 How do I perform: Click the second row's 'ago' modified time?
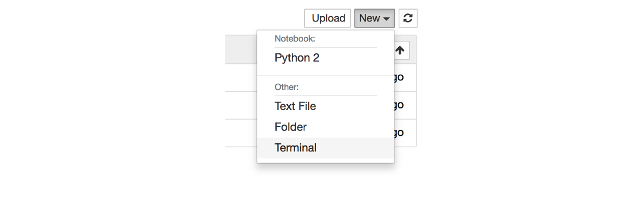[399, 105]
